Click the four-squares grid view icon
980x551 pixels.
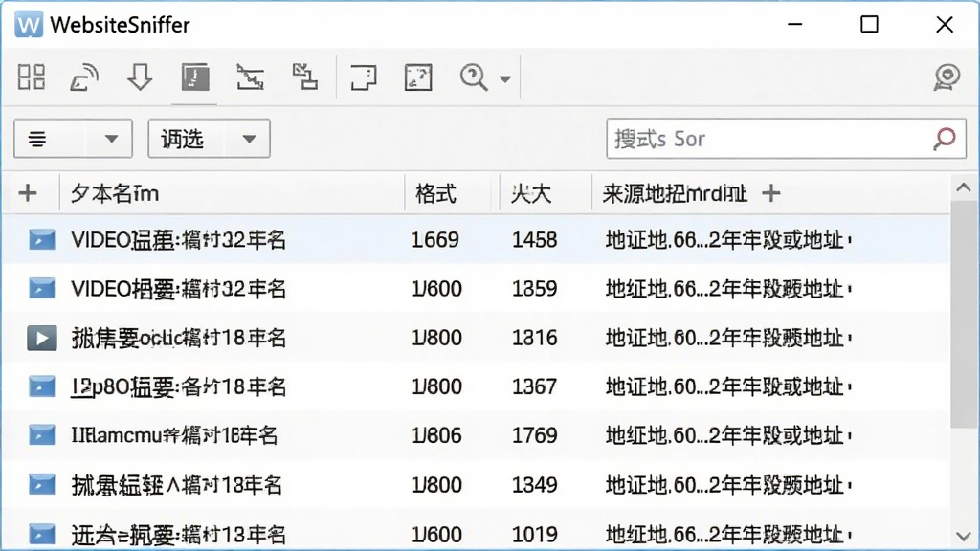(x=32, y=77)
